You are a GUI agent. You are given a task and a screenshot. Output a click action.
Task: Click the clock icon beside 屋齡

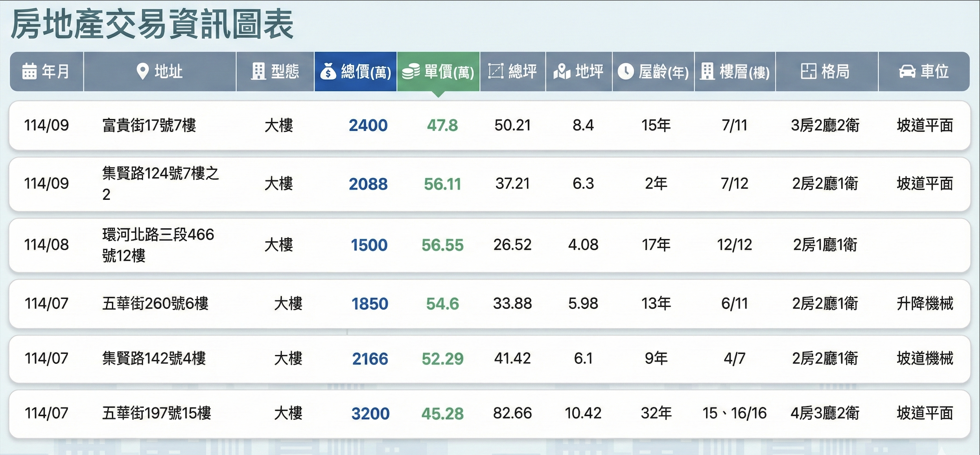[x=626, y=71]
